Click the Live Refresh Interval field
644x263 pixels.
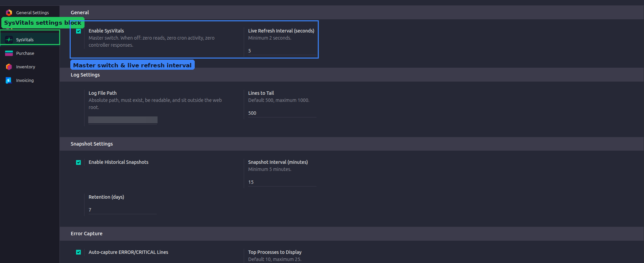(x=282, y=51)
